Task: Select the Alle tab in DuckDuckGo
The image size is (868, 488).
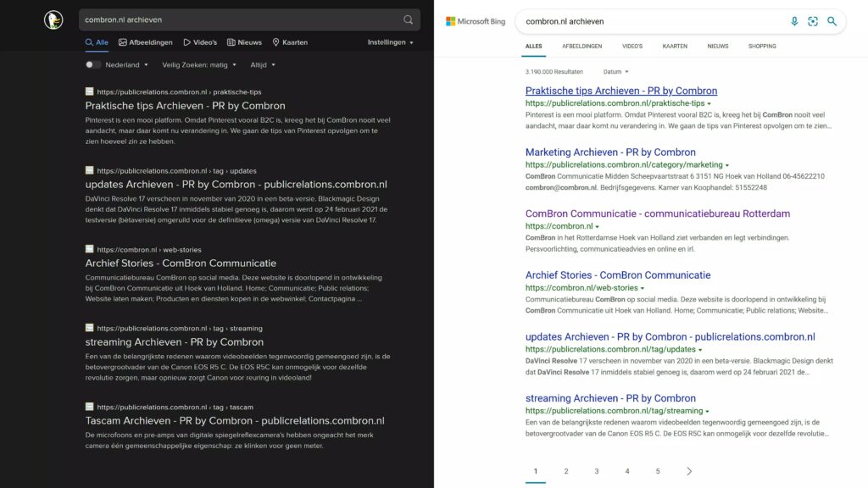Action: tap(97, 42)
